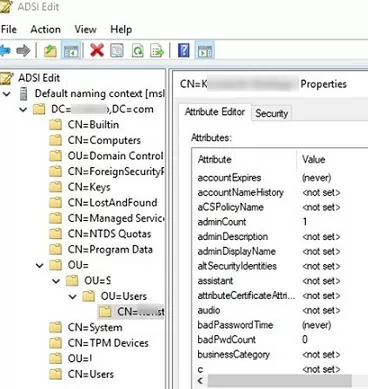Open the File menu
The width and height of the screenshot is (368, 389).
point(9,29)
